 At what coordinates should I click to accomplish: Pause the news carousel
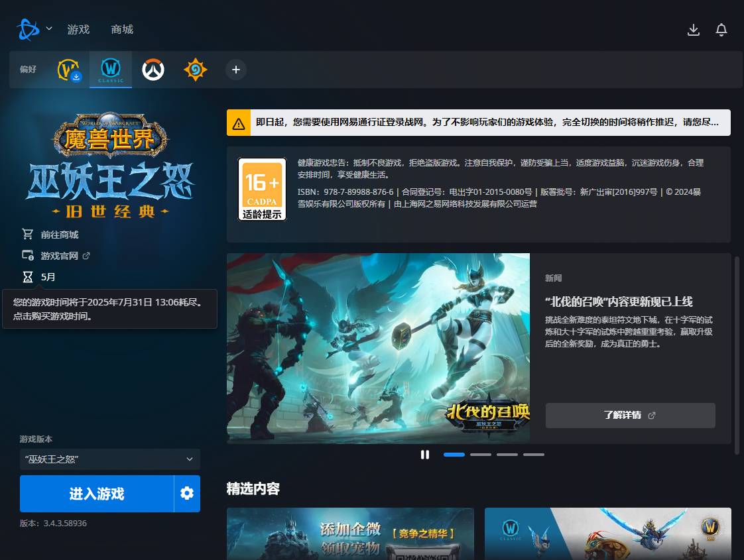coord(424,455)
